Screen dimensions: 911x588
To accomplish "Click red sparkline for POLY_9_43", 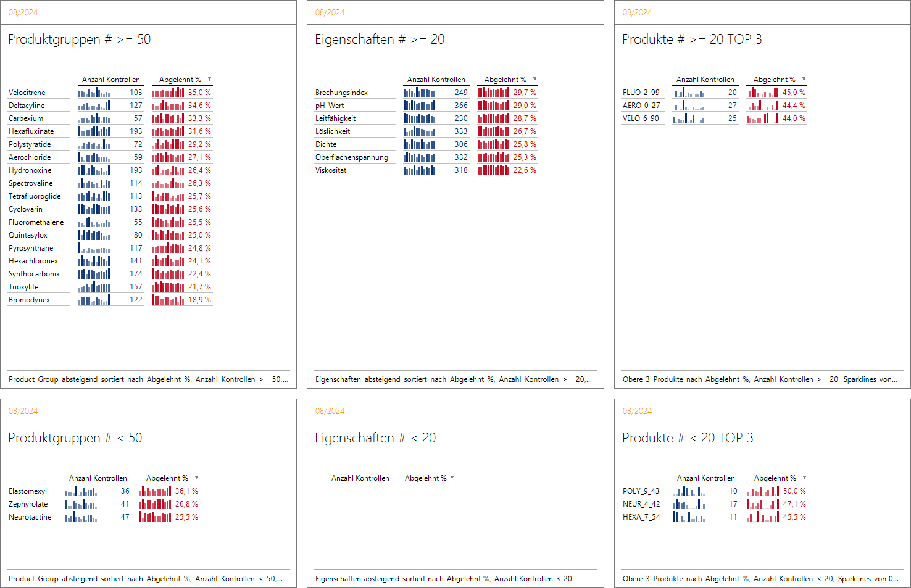I will 763,491.
